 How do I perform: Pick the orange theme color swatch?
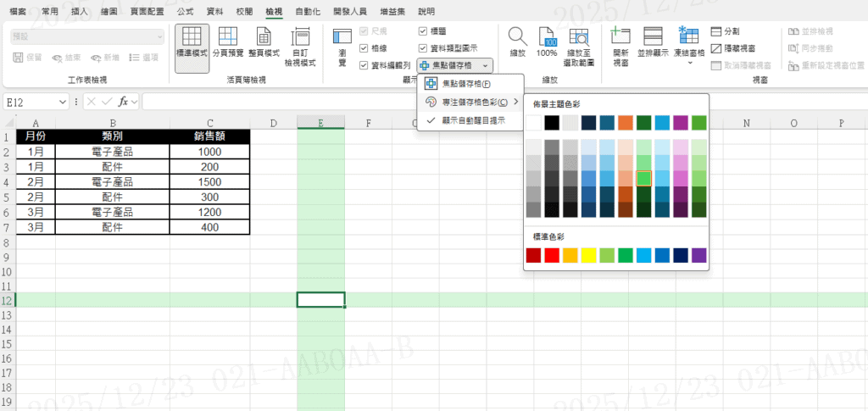coord(626,123)
